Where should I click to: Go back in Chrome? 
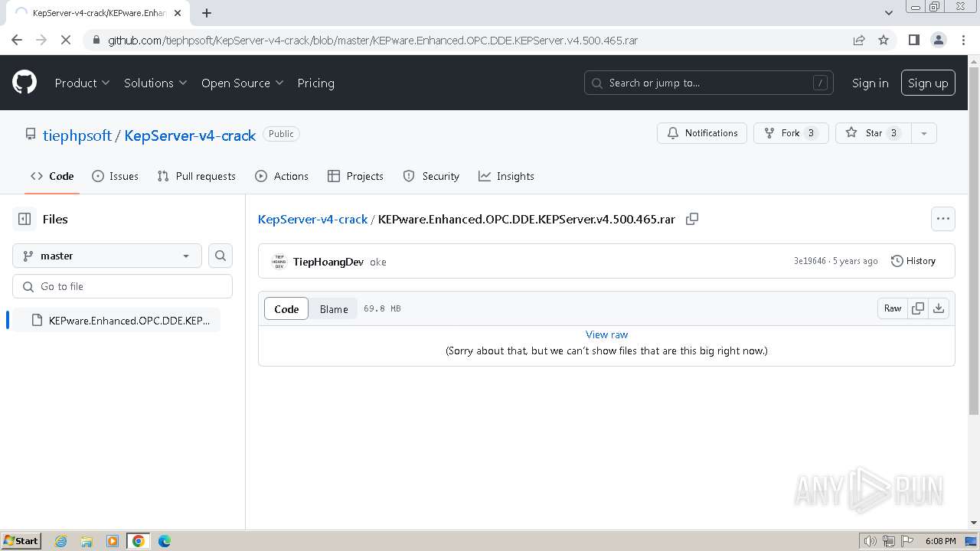(17, 40)
